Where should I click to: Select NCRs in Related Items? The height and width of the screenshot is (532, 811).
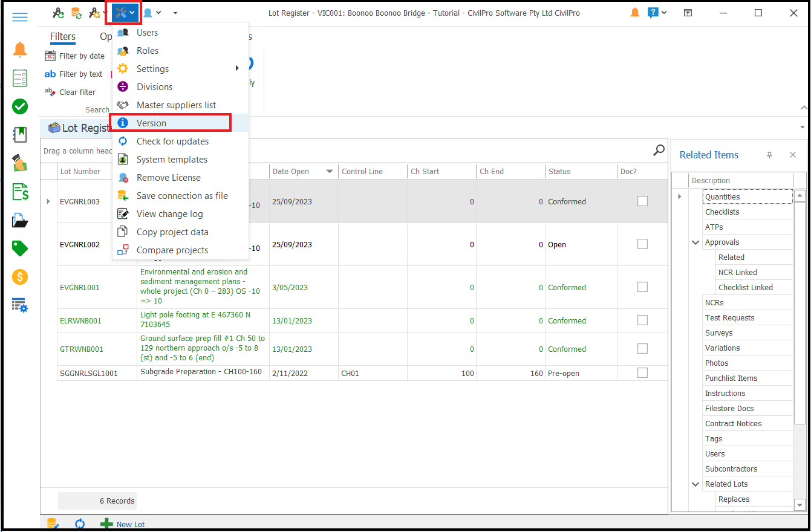pos(747,303)
